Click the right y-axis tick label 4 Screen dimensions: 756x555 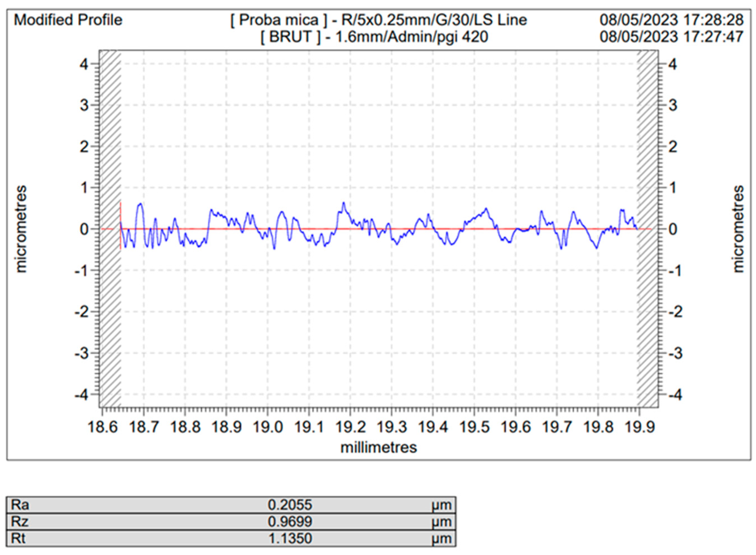(672, 64)
